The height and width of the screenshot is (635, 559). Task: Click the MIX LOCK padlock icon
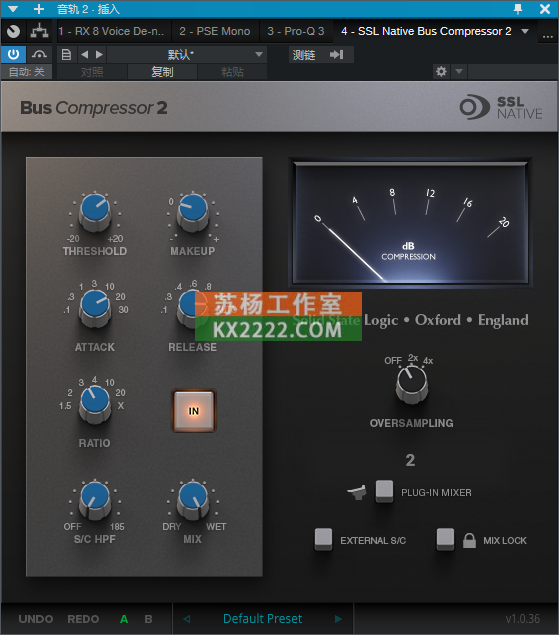[x=469, y=540]
